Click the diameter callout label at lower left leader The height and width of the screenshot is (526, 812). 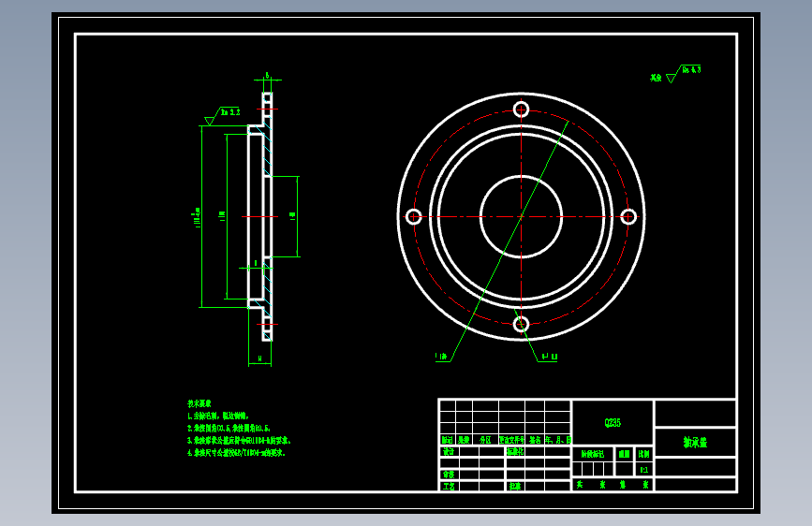(x=441, y=357)
